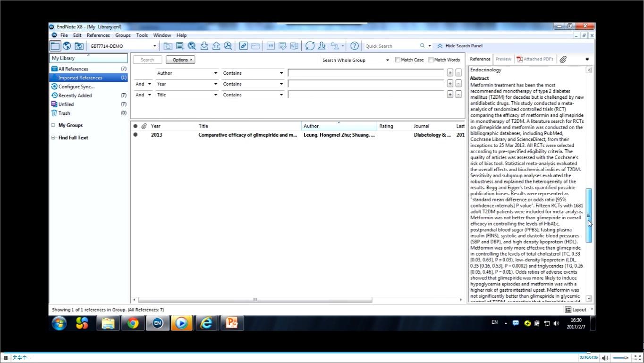Click the Insert Citation quote icon
Viewport: 644px width, 363px height.
pos(271,46)
